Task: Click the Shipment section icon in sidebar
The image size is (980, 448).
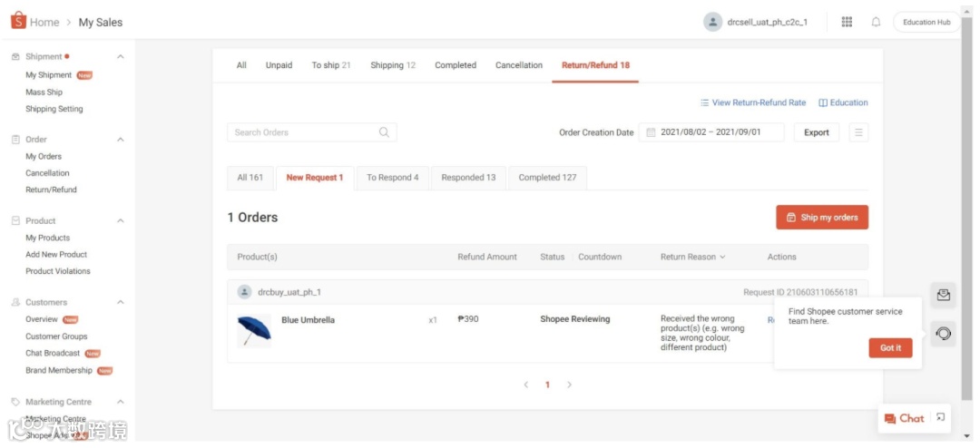Action: tap(16, 57)
